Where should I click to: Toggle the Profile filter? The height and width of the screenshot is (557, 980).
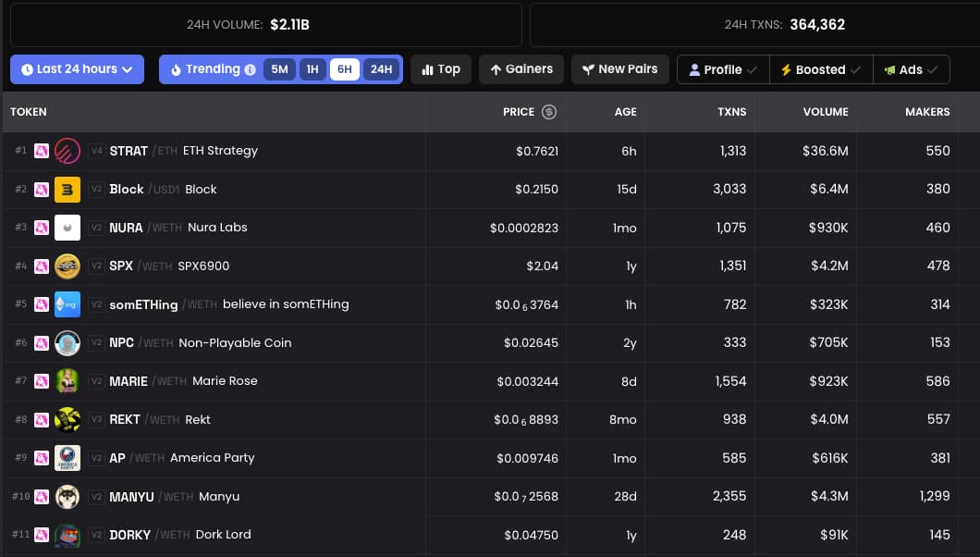tap(722, 69)
